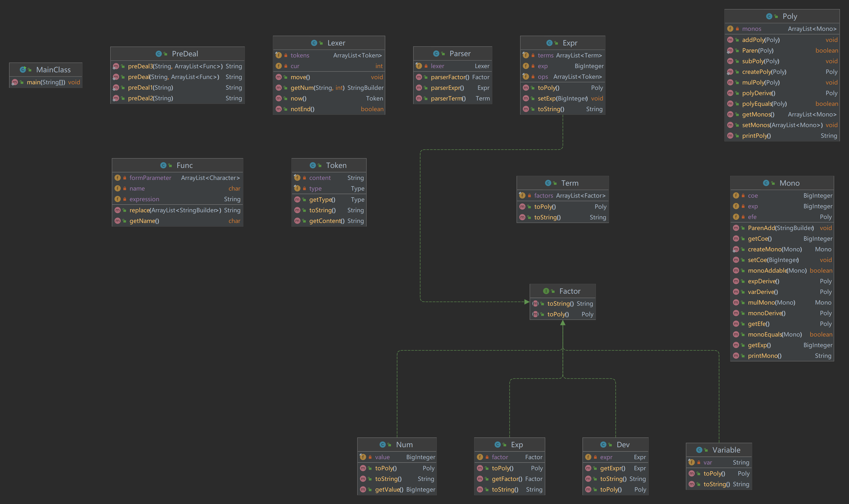Viewport: 849px width, 504px height.
Task: Click the Parser class icon
Action: 436,54
